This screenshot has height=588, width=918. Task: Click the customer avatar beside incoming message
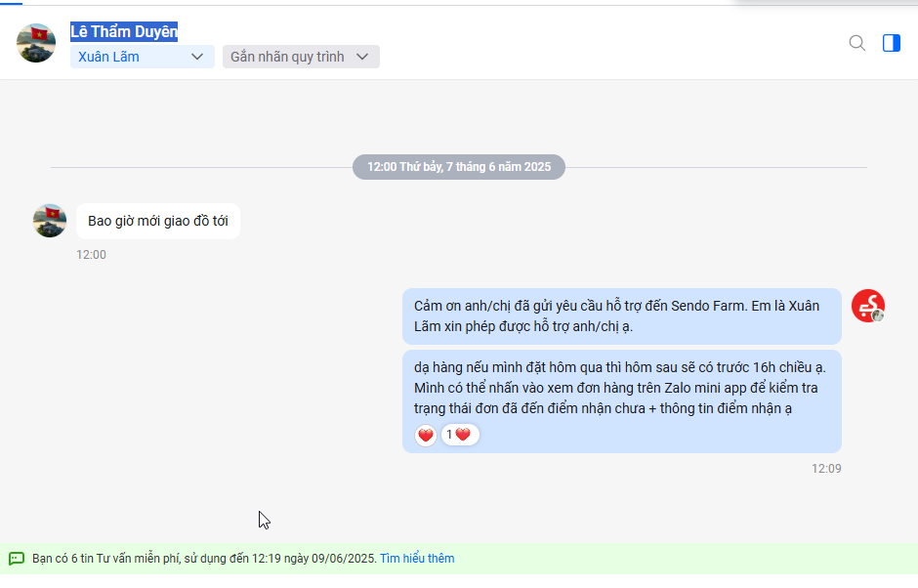(50, 221)
